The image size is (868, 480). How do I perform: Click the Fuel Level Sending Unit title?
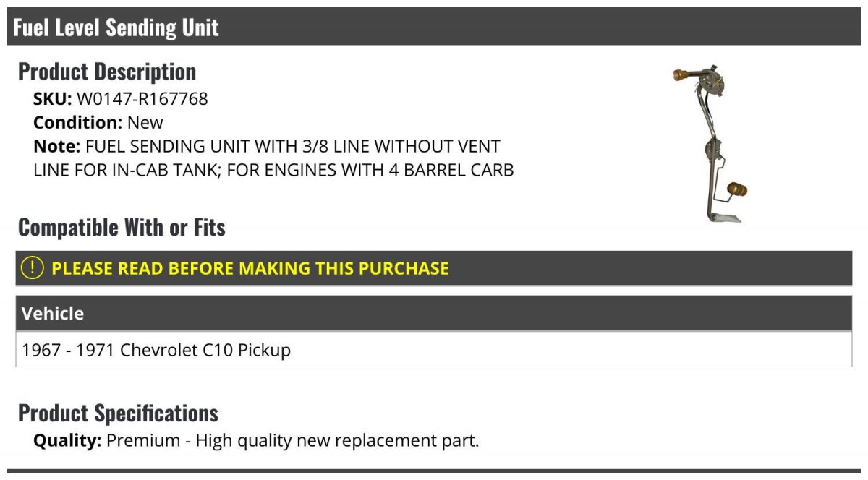116,27
